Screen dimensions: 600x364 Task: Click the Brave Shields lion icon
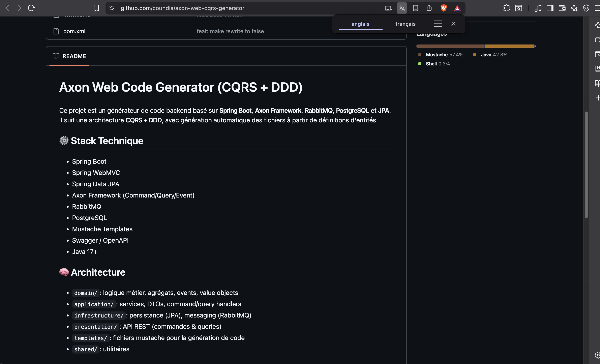coord(443,8)
